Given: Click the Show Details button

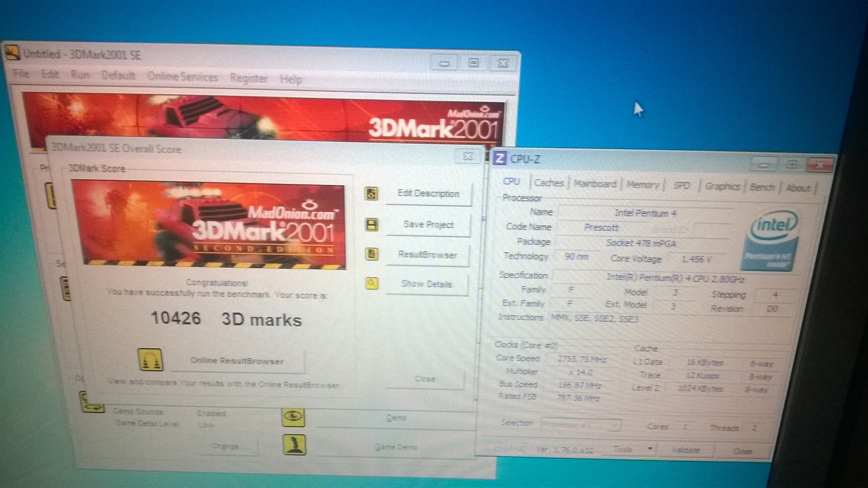Looking at the screenshot, I should [426, 284].
